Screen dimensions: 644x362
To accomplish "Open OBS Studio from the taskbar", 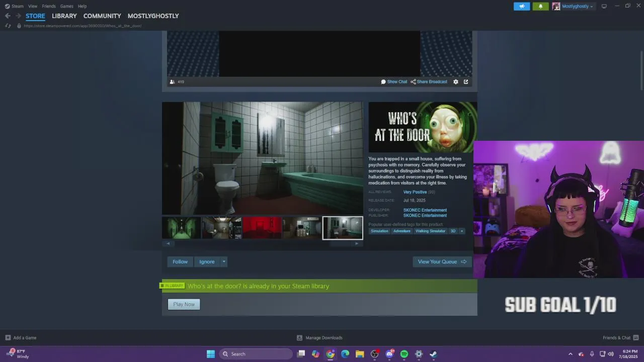I will tap(374, 354).
